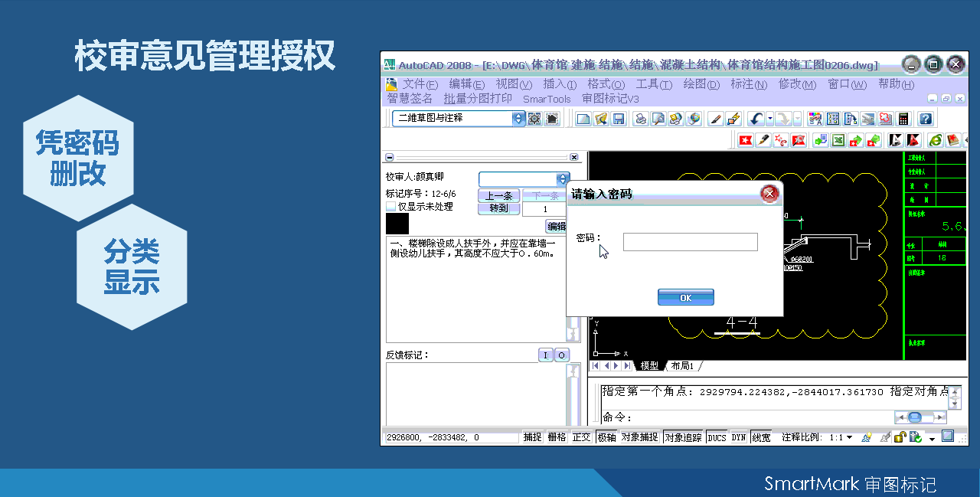
Task: Open the 智慧签名 menu
Action: [x=410, y=99]
